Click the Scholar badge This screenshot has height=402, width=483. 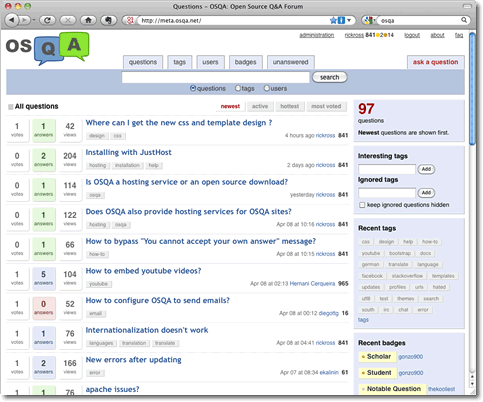378,357
